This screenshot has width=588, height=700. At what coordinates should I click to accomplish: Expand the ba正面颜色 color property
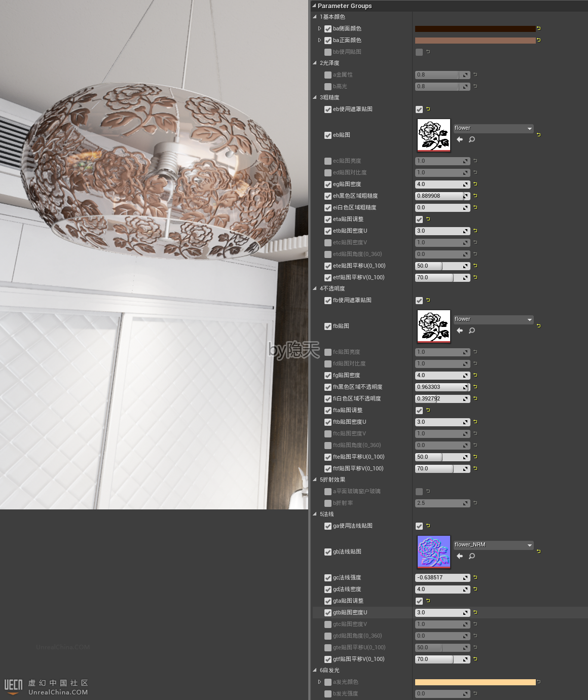319,40
